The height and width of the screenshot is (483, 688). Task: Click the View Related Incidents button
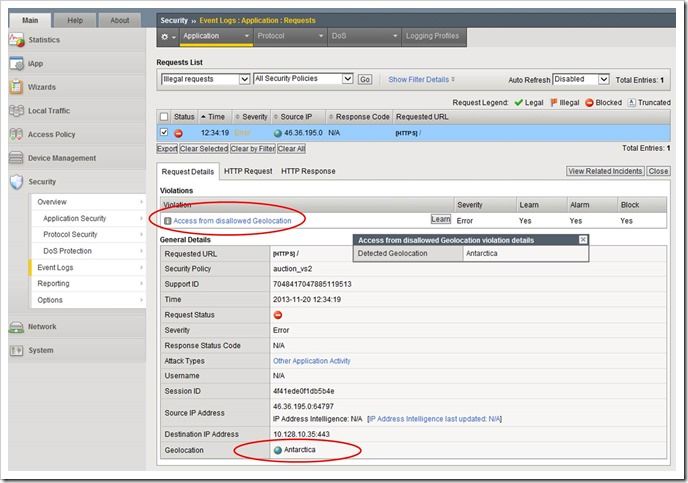pyautogui.click(x=604, y=171)
